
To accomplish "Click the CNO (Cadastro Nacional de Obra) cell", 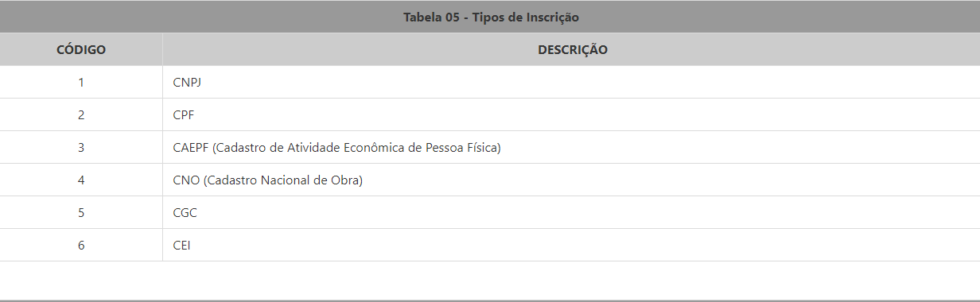I will pos(571,180).
